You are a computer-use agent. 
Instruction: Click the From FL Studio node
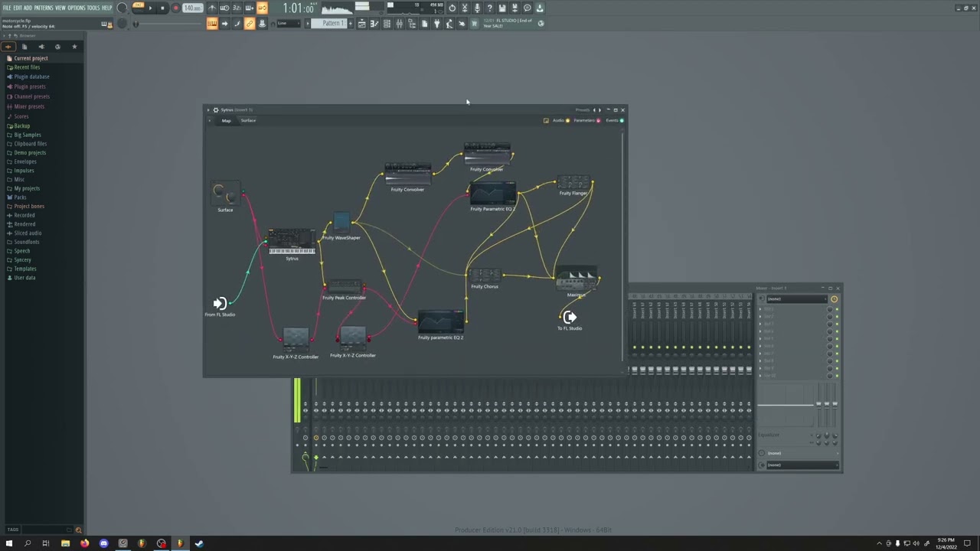pyautogui.click(x=220, y=305)
